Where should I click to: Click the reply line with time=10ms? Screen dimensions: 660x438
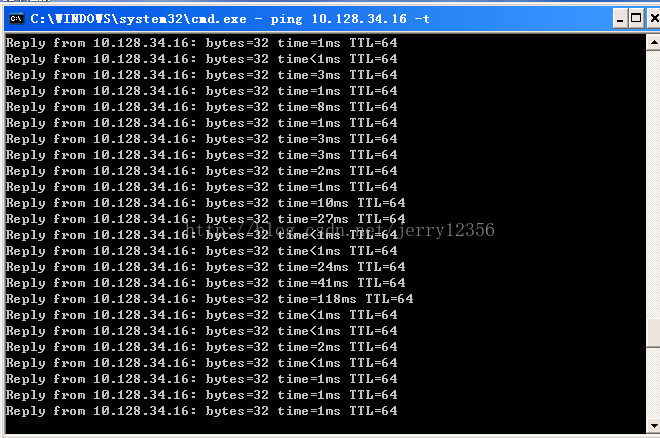(205, 203)
